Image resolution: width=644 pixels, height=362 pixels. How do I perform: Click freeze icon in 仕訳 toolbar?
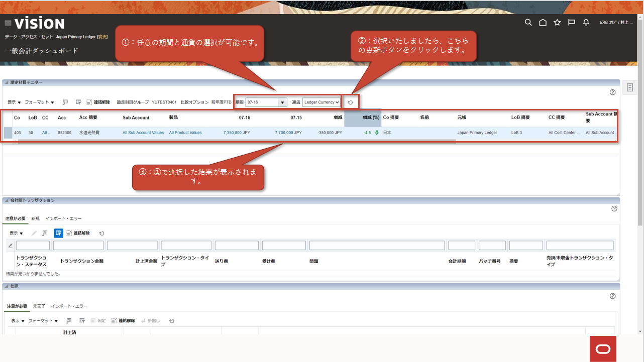point(69,321)
